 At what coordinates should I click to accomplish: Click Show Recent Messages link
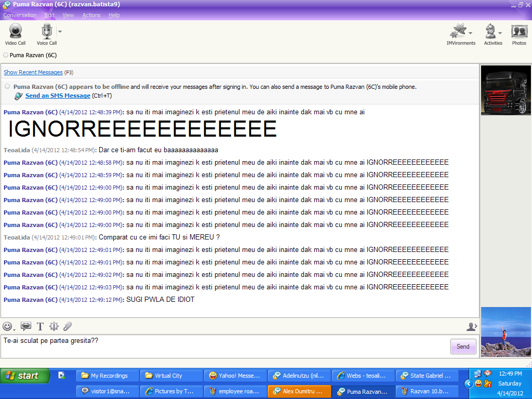33,72
